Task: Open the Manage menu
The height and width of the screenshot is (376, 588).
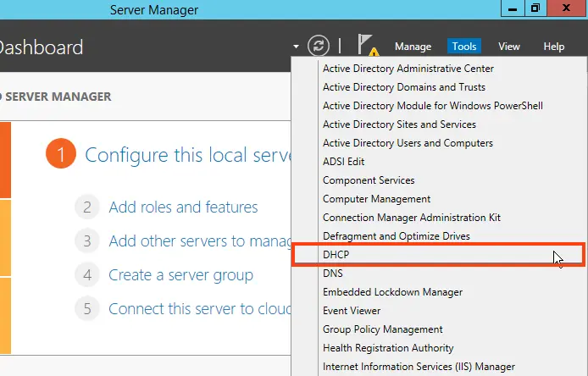Action: click(413, 47)
